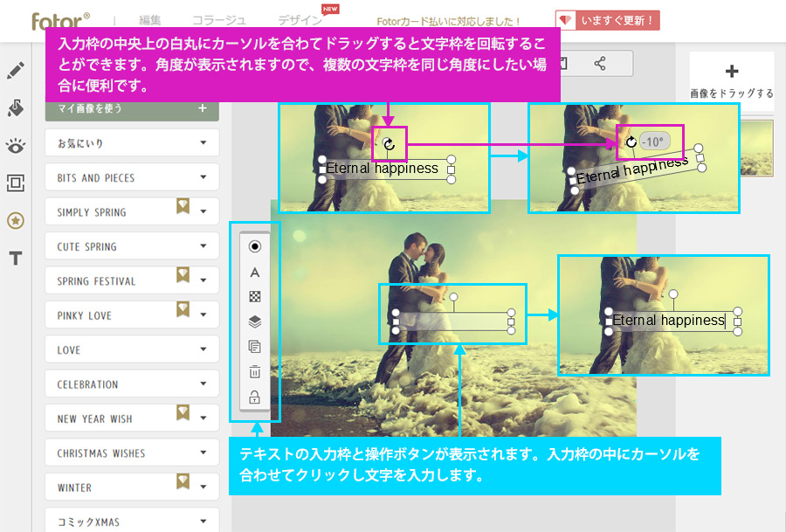Open the Layers icon in the floating toolbar
This screenshot has height=532, width=786.
(x=255, y=321)
